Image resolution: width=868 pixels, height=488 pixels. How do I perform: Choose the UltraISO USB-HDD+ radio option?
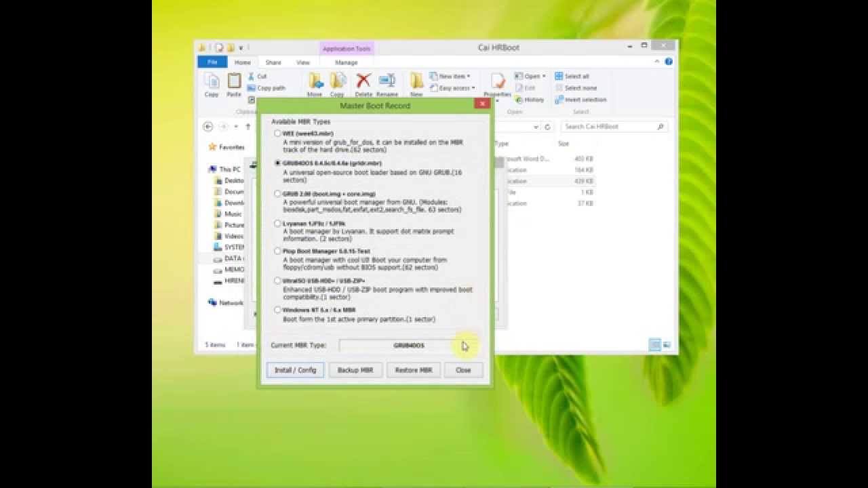pos(277,281)
